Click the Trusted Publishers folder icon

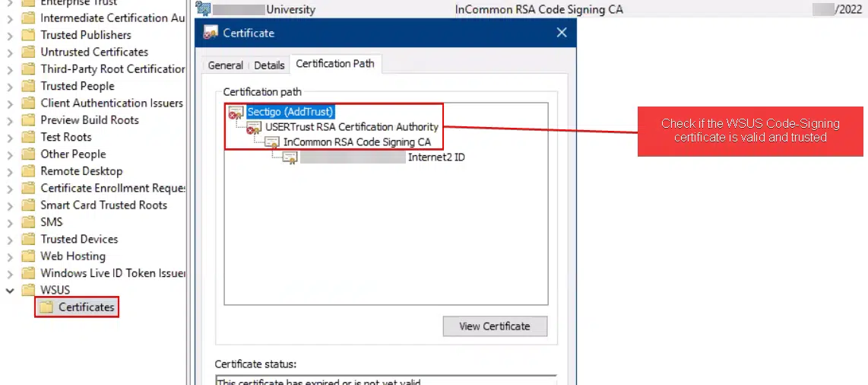(x=28, y=35)
